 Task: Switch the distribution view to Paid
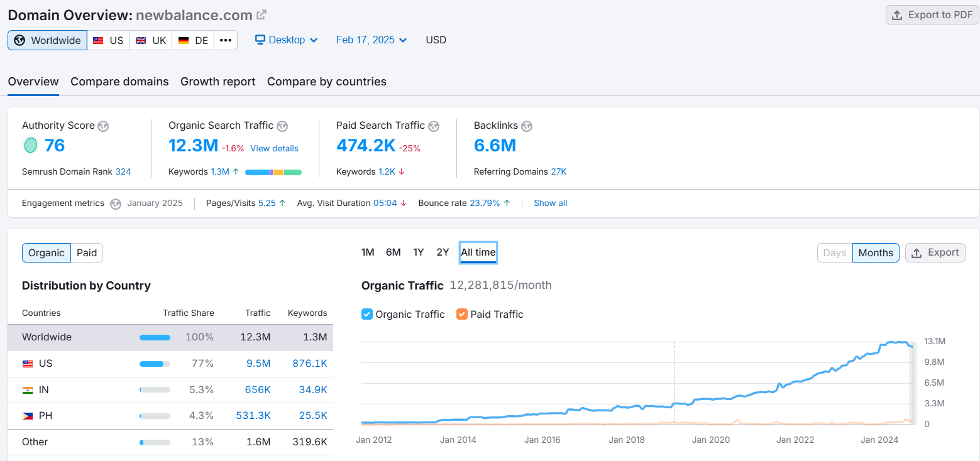(x=87, y=252)
